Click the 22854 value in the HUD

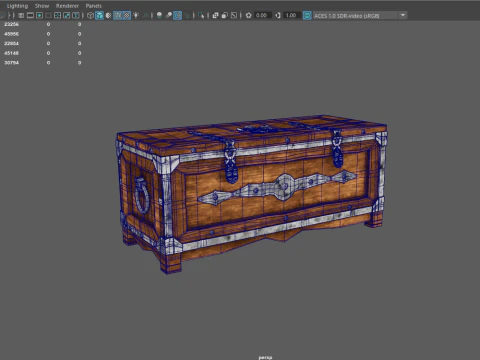point(11,44)
